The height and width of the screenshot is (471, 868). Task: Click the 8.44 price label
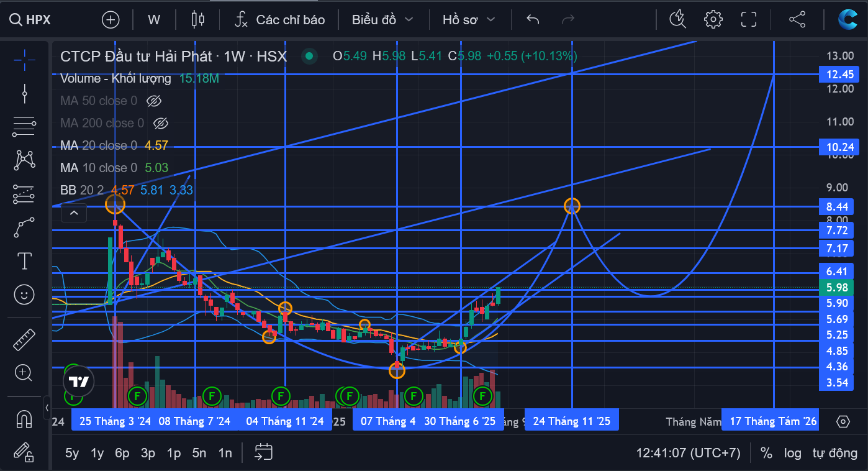pos(836,206)
